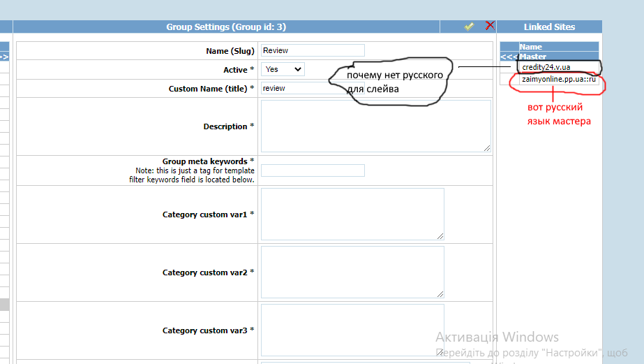Click the green checkmark save icon
The image size is (644, 364).
click(469, 27)
